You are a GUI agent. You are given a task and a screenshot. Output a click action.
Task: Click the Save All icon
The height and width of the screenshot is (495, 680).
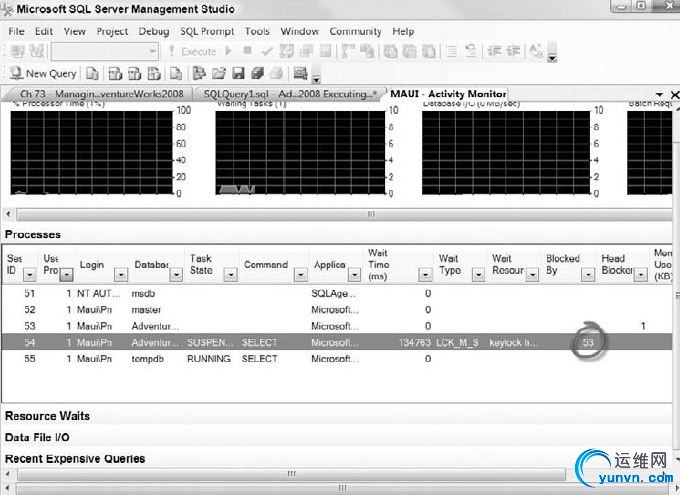click(x=257, y=73)
